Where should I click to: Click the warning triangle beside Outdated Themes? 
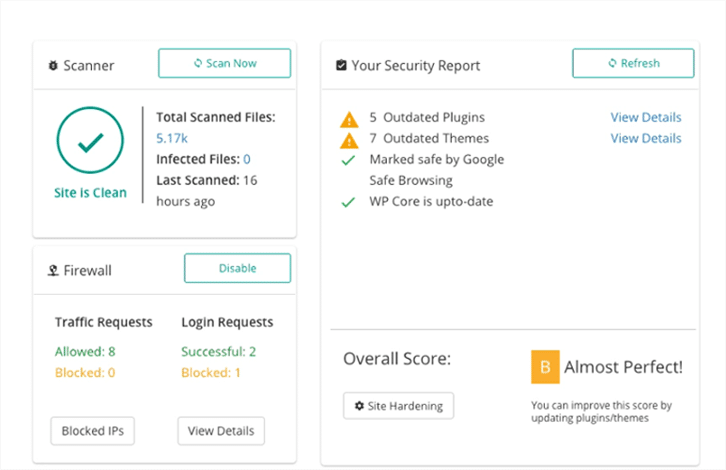pos(349,140)
